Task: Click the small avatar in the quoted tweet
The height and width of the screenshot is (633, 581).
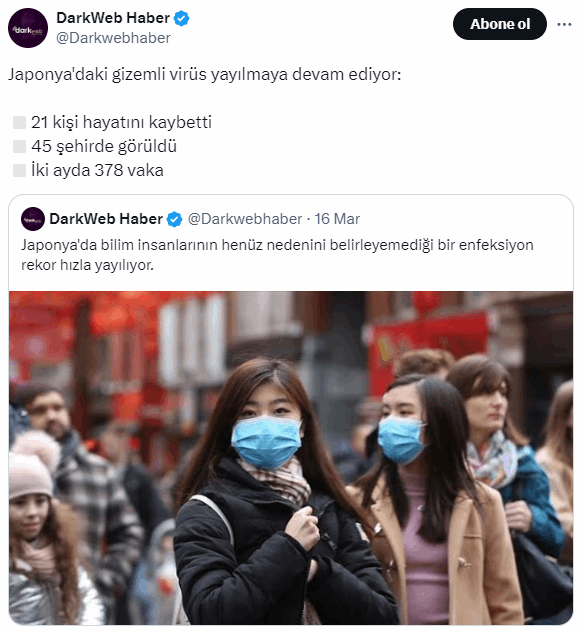Action: [33, 219]
